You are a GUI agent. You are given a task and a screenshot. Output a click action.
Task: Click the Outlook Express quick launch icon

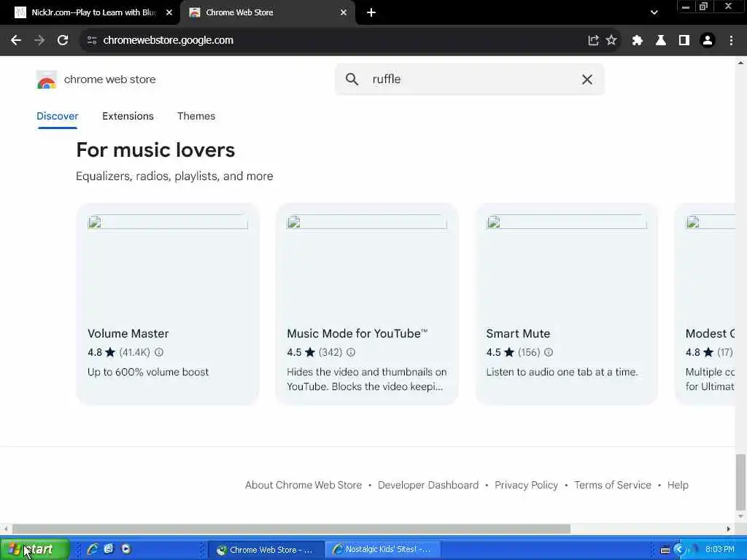109,549
